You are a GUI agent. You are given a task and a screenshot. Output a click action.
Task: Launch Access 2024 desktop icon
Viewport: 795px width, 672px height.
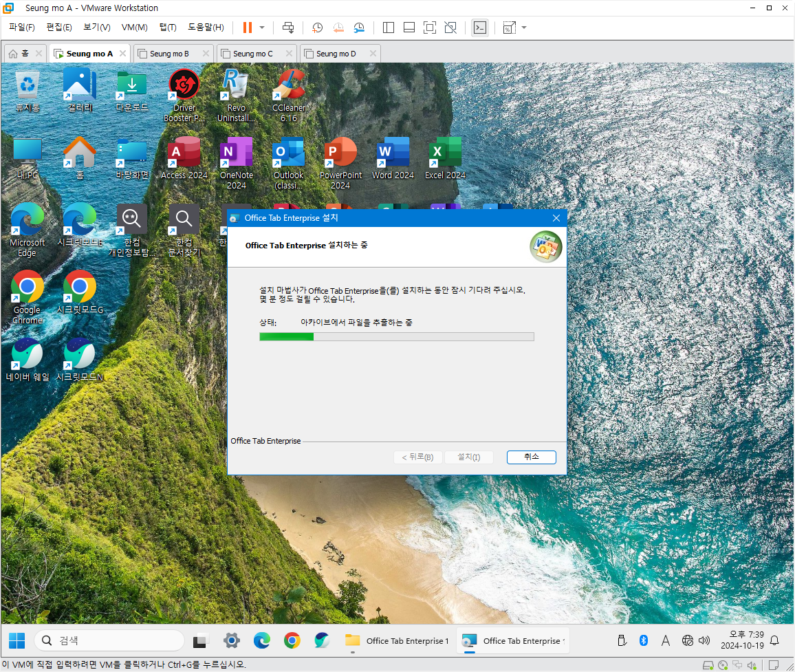(x=184, y=159)
